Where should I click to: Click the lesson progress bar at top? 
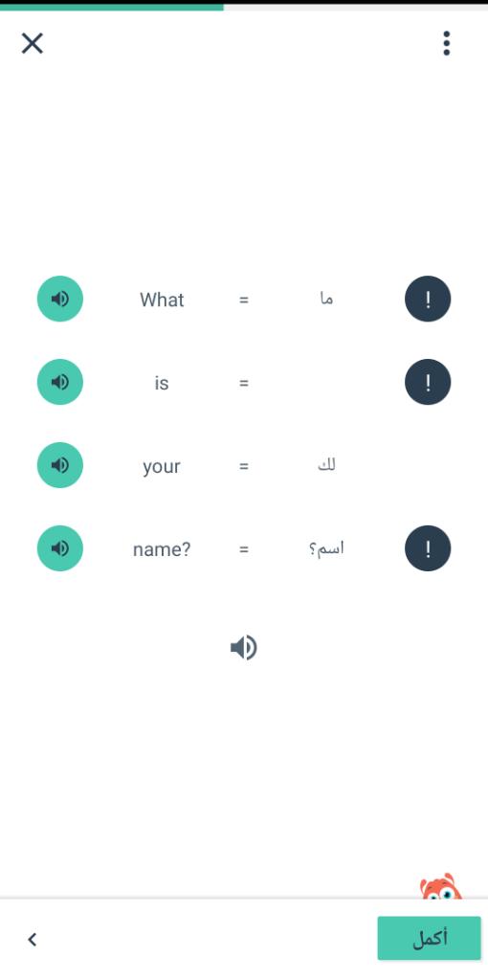244,8
